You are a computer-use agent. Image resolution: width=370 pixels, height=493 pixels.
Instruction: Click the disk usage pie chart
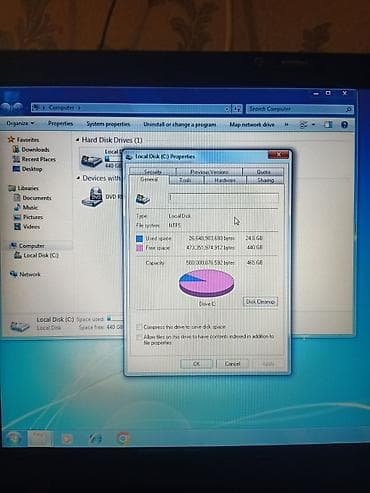(206, 284)
